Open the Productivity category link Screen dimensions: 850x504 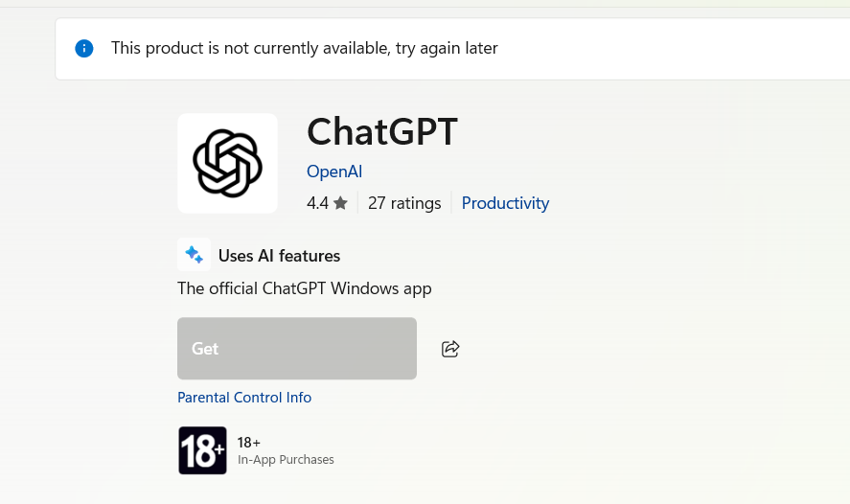tap(505, 203)
